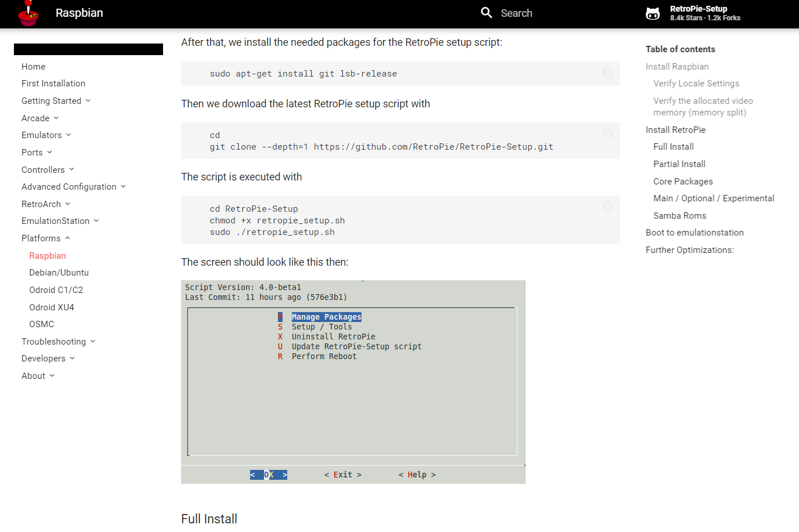Click the search magnifier icon
The image size is (799, 532).
tap(487, 13)
